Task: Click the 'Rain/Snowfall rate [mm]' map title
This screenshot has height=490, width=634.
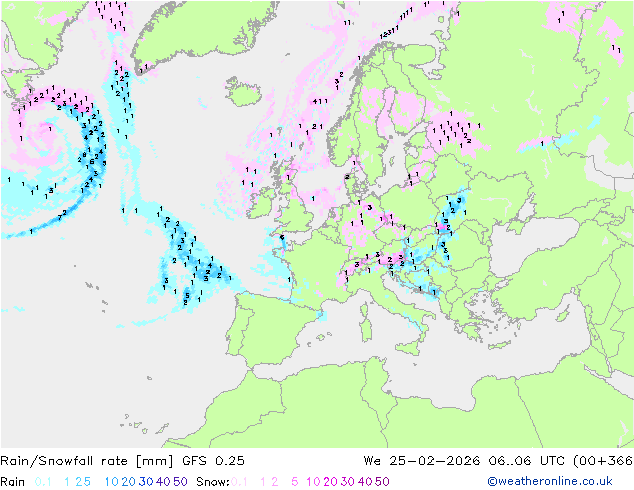Action: 87,461
